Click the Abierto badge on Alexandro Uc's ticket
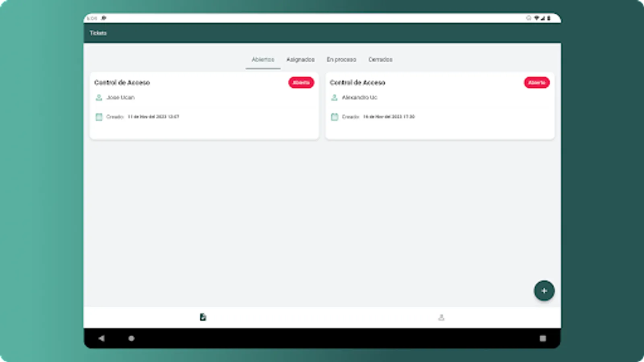 coord(537,82)
